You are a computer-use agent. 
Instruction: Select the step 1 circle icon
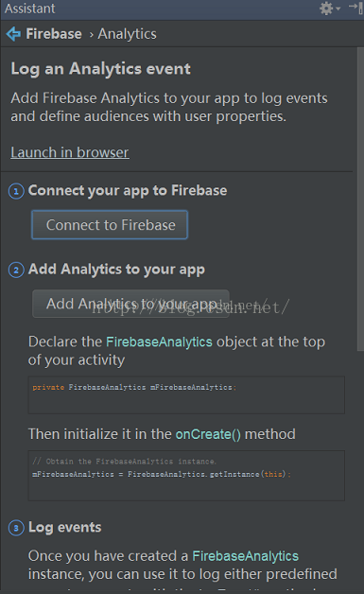click(x=16, y=191)
